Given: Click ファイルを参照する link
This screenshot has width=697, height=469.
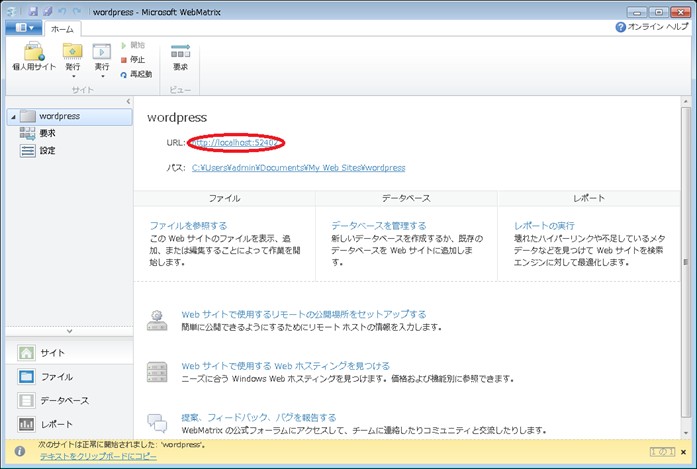Looking at the screenshot, I should point(188,225).
